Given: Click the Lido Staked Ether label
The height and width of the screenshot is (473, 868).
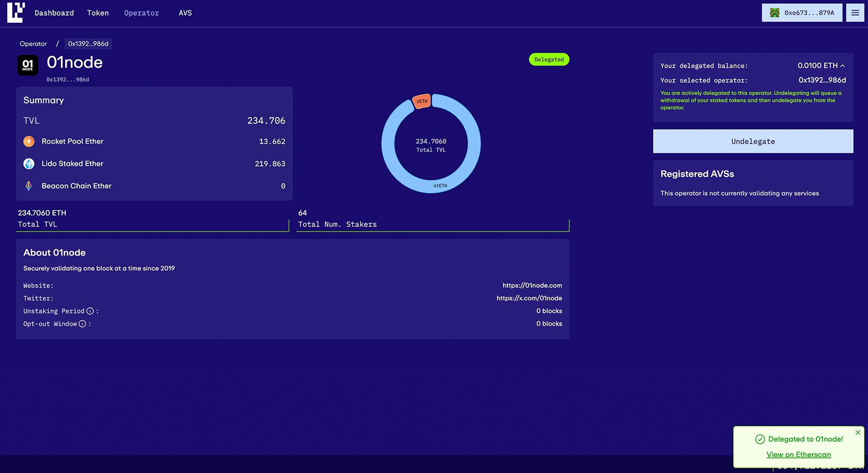Looking at the screenshot, I should [72, 164].
